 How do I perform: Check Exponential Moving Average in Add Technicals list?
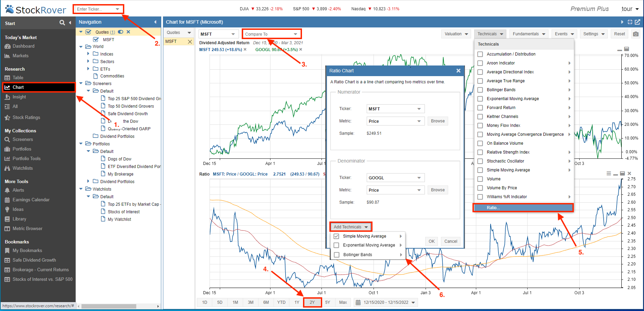click(336, 245)
